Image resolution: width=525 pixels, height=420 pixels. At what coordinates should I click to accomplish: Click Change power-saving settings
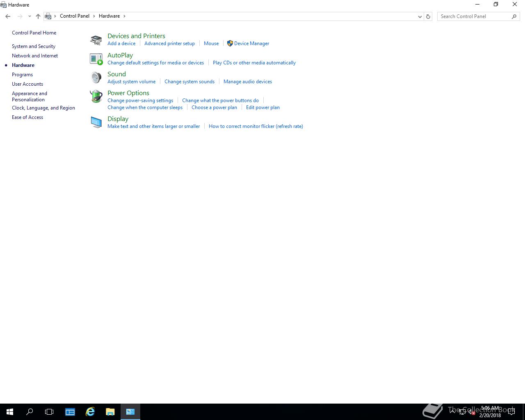click(140, 100)
